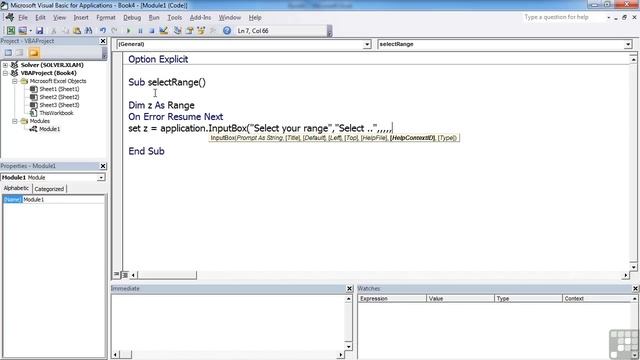Expand the Solver (SOLVER.XLAM) project node
This screenshot has width=640, height=360.
click(5, 65)
